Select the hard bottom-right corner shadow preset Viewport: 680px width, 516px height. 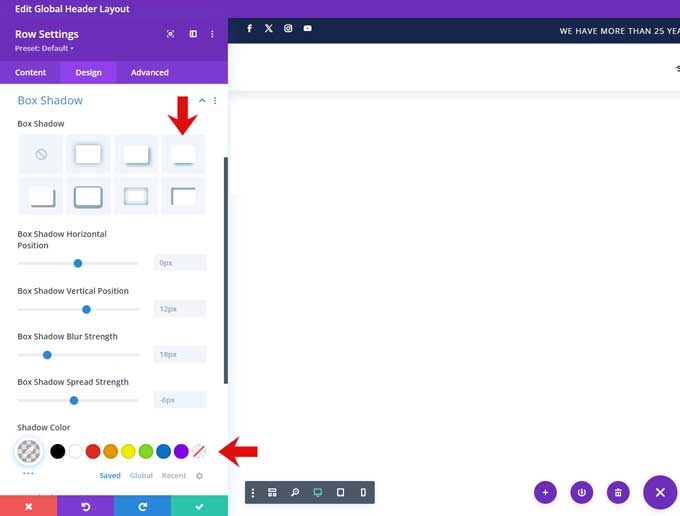(x=41, y=196)
